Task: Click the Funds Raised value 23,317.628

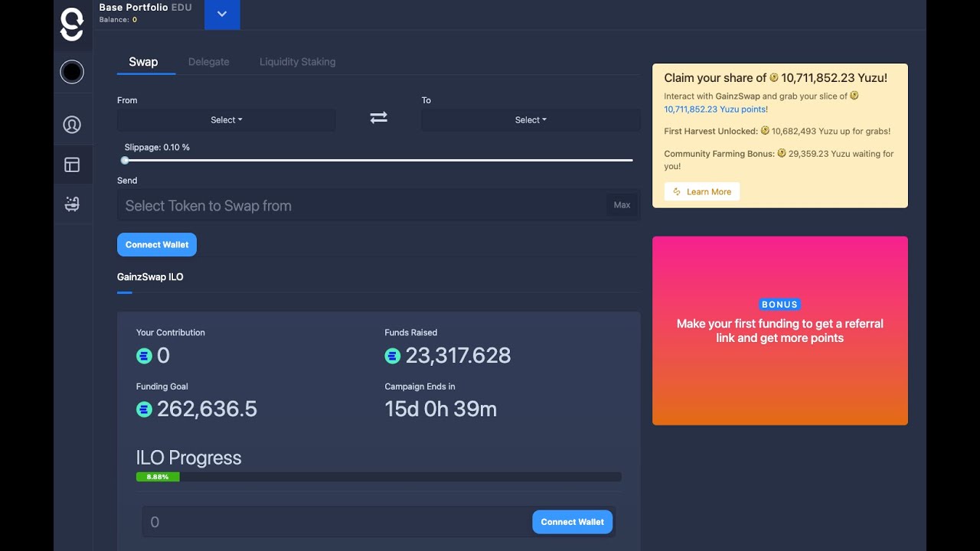Action: point(458,356)
